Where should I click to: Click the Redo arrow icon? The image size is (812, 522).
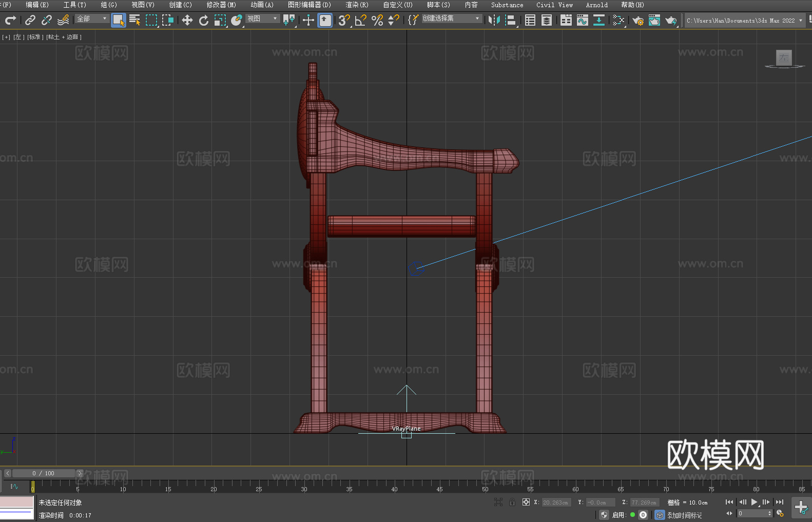(x=10, y=20)
